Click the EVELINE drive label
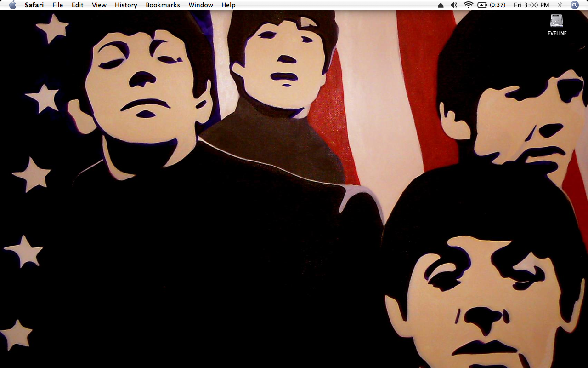The width and height of the screenshot is (588, 368). pyautogui.click(x=557, y=33)
